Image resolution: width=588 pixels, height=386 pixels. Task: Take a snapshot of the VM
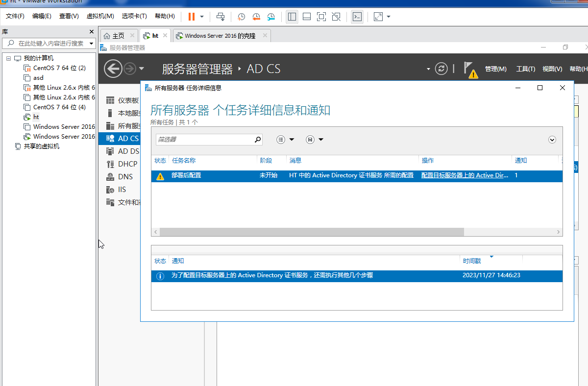[x=241, y=17]
